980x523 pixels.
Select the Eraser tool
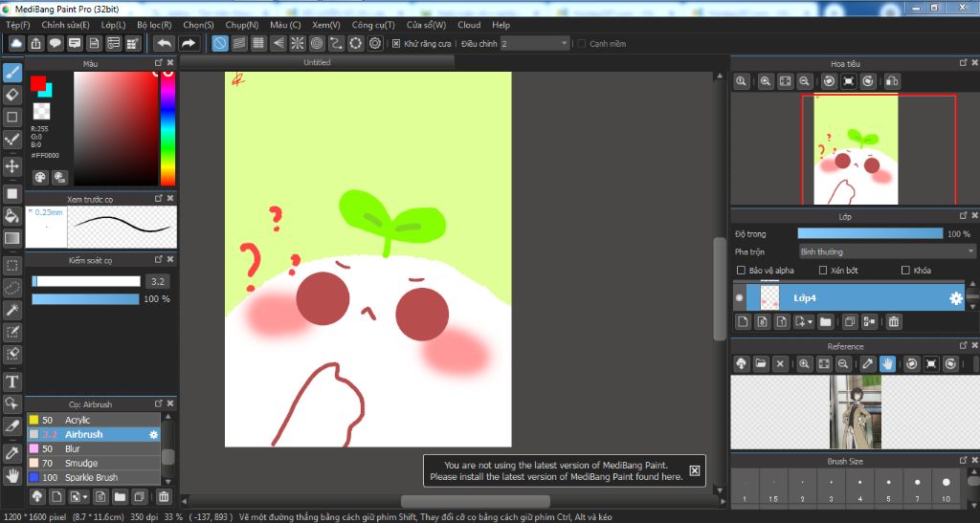(x=12, y=95)
